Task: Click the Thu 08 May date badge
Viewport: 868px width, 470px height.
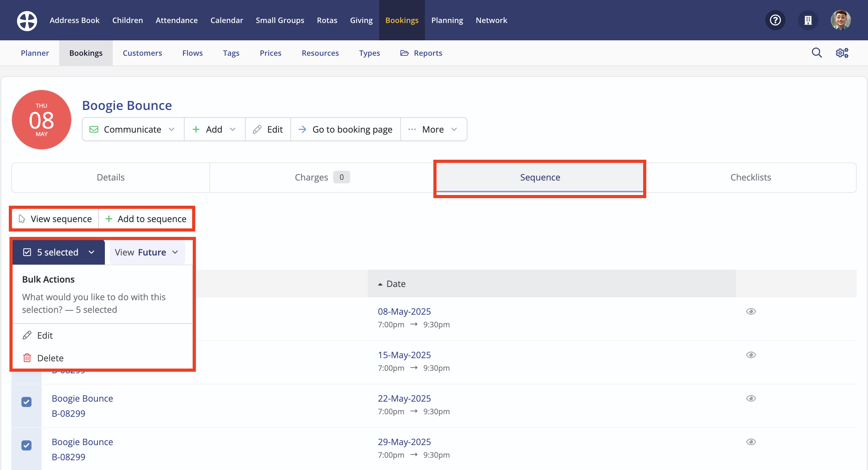Action: click(42, 120)
